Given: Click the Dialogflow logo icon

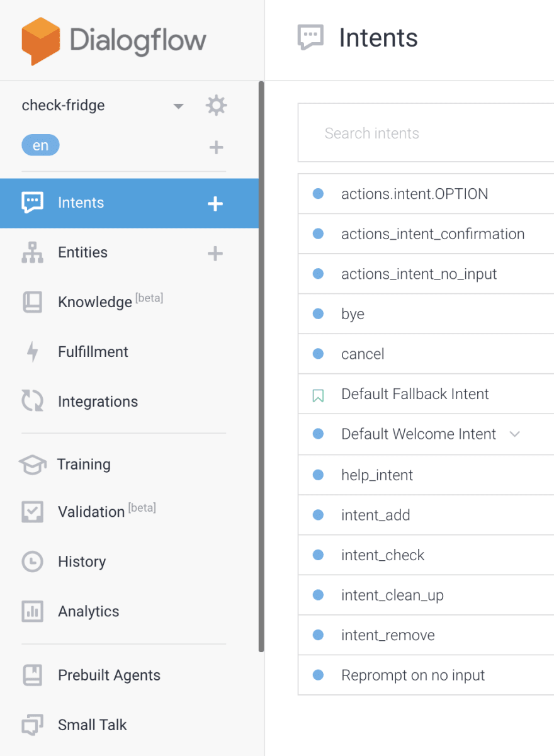Looking at the screenshot, I should pyautogui.click(x=41, y=41).
